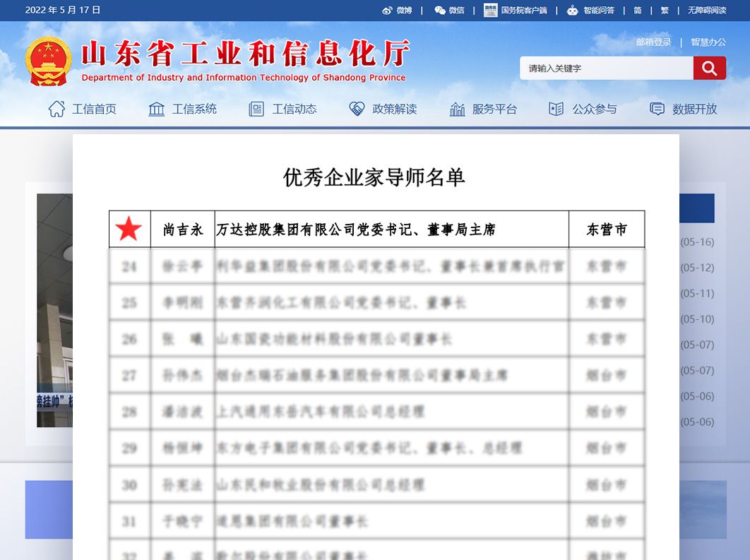Open the 服务平台 dropdown section
This screenshot has height=560, width=750.
pos(484,108)
